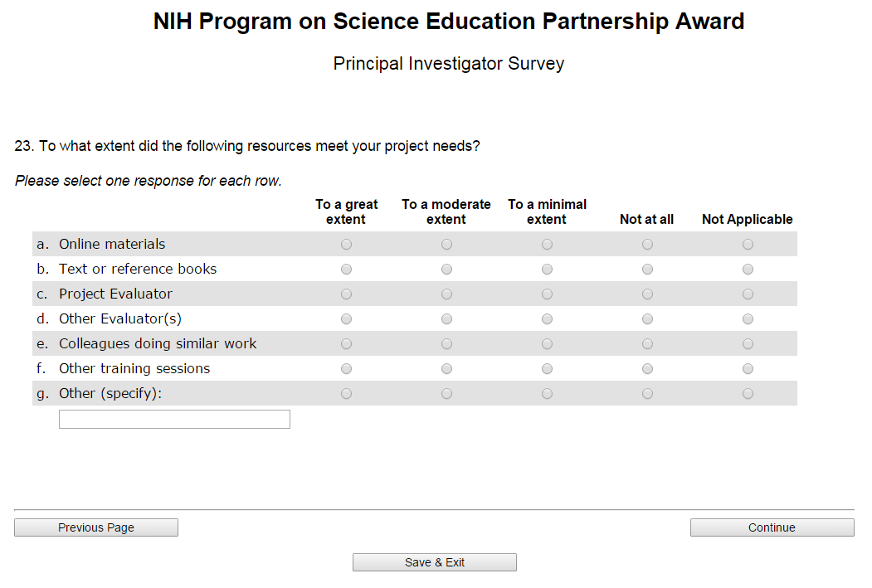Select 'To a great extent' for Project Evaluator
The width and height of the screenshot is (872, 588).
pos(346,294)
